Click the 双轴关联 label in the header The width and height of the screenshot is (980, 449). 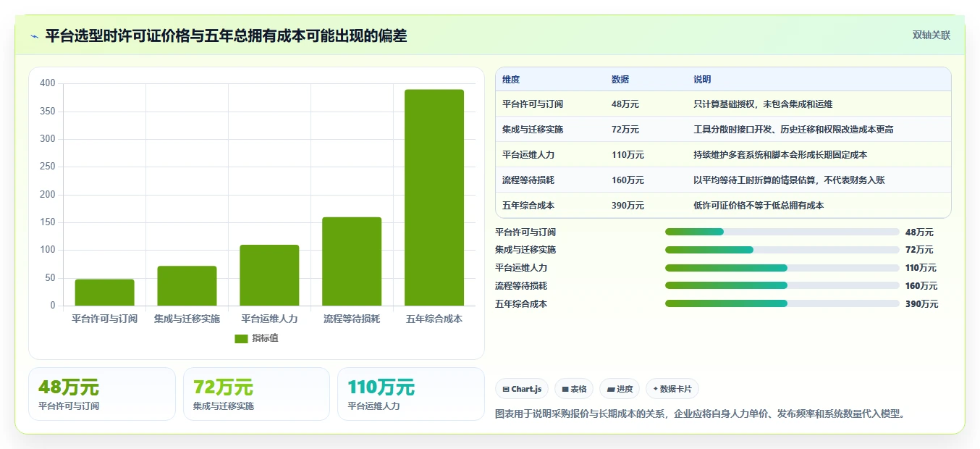tap(931, 35)
